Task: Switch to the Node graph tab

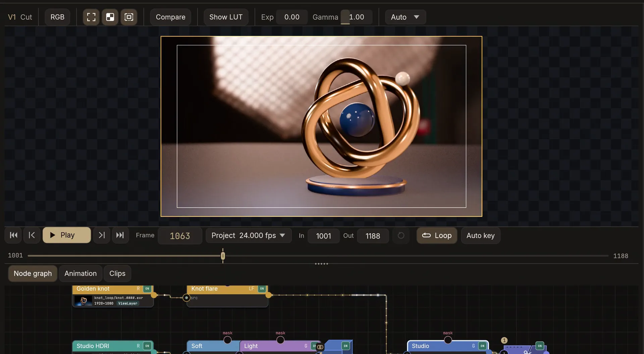Action: pos(33,274)
